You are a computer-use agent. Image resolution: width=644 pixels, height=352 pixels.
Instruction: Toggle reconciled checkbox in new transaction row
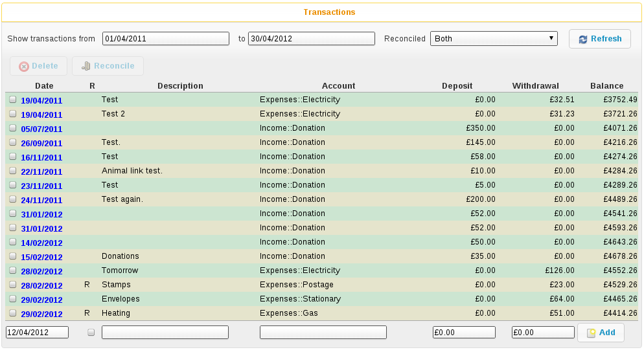[91, 333]
